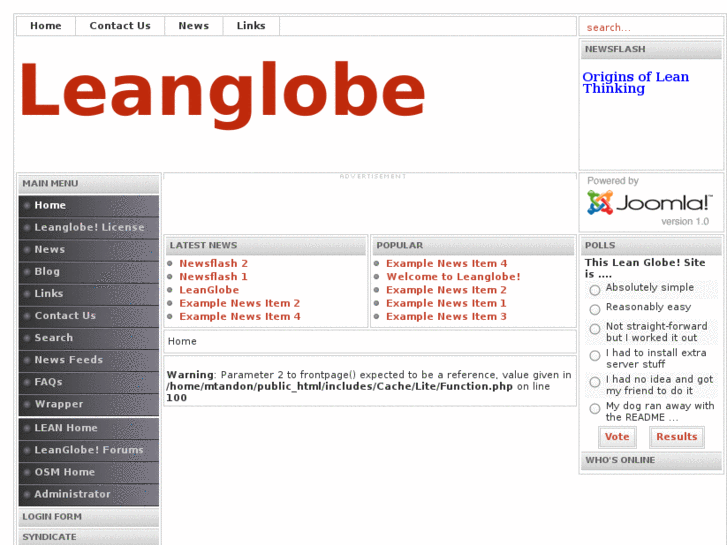Select Home in the Main Menu sidebar
This screenshot has height=545, width=727.
89,205
